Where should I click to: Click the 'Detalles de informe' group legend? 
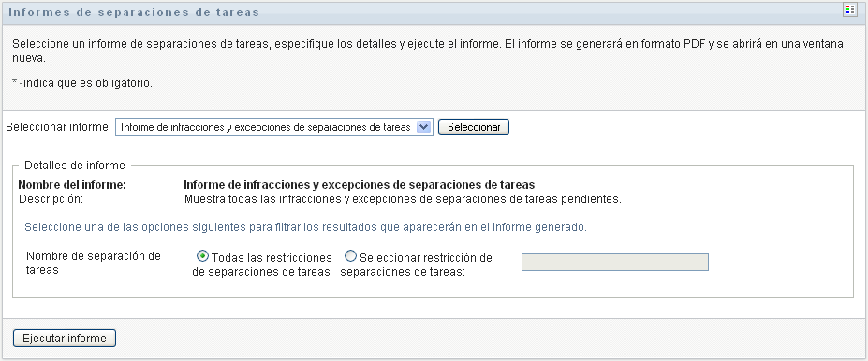[75, 166]
